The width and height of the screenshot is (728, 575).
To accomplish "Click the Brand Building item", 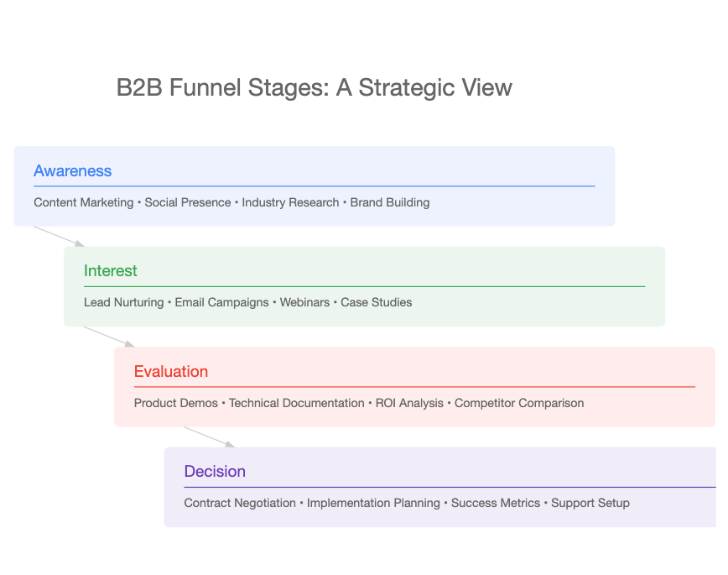I will tap(390, 202).
